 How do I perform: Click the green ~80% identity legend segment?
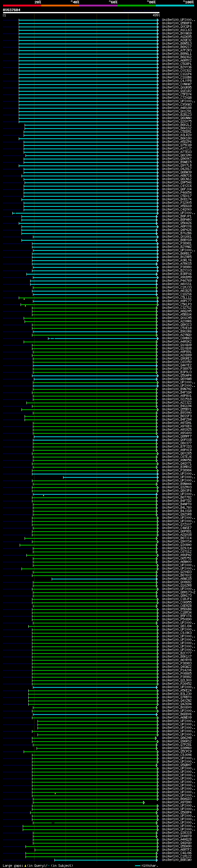137,6
